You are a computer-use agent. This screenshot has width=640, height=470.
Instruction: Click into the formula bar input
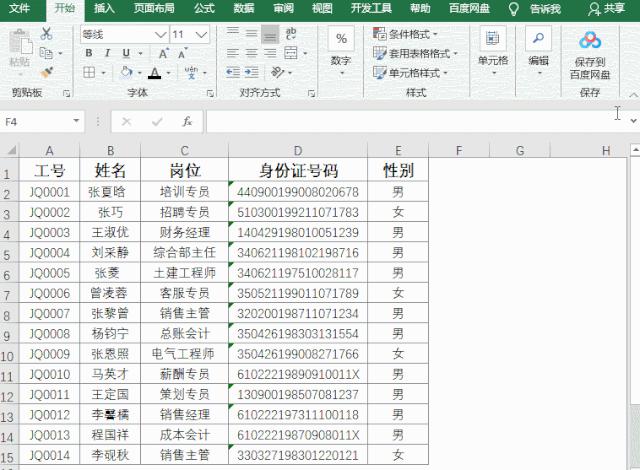point(416,121)
